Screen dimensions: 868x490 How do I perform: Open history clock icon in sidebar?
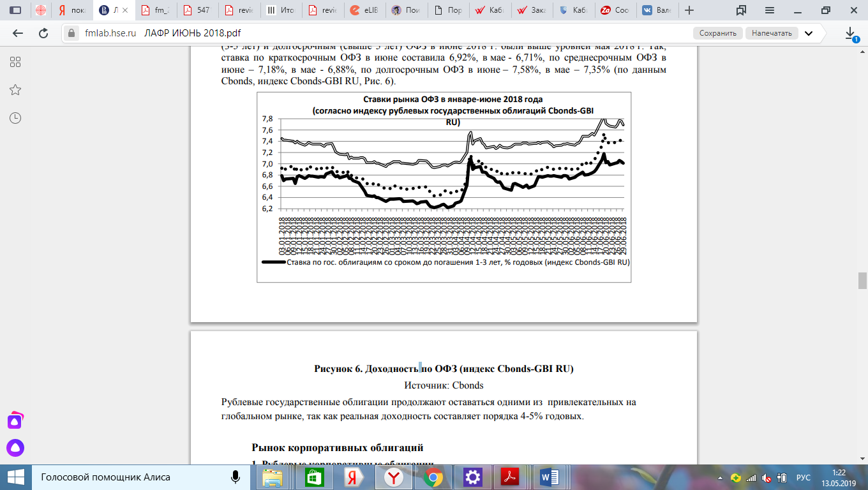point(15,118)
